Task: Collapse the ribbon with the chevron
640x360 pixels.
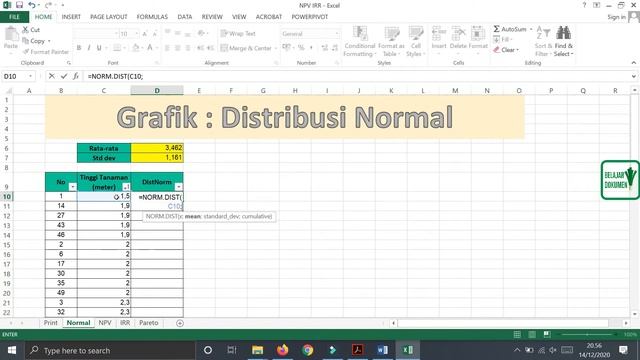Action: [633, 63]
